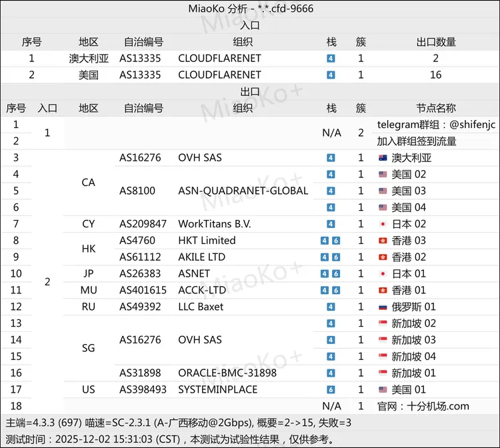Click the IPv6 badge in SYSTEMINPLACE row
The width and height of the screenshot is (500, 448).
click(331, 389)
